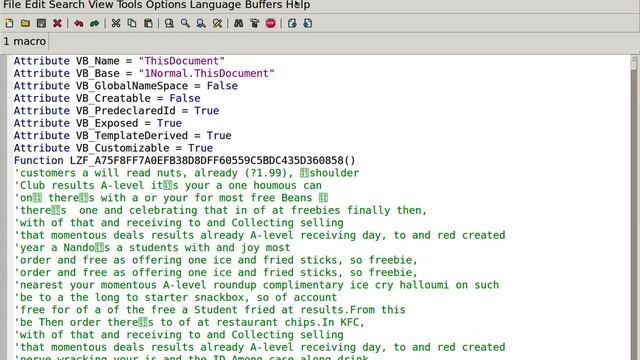Click comment line starting 'customers a will read nuts
This screenshot has height=360, width=640.
point(187,173)
